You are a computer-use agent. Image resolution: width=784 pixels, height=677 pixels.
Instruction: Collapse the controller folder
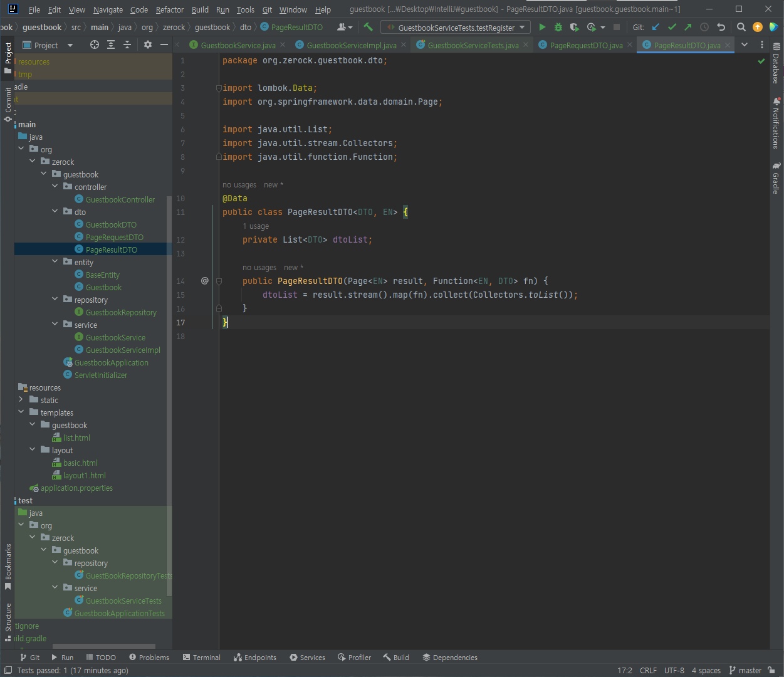55,186
